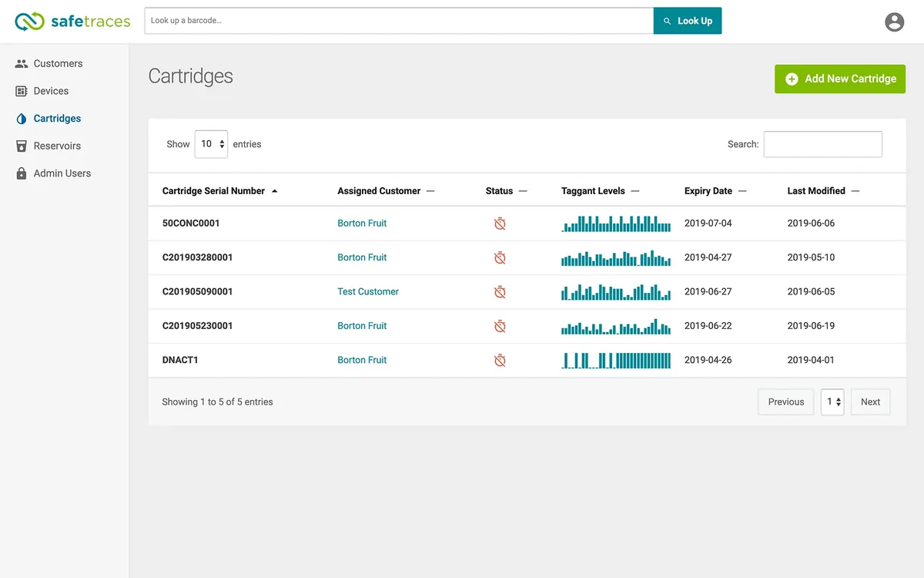
Task: Click the Reservoirs icon in sidebar
Action: 22,146
